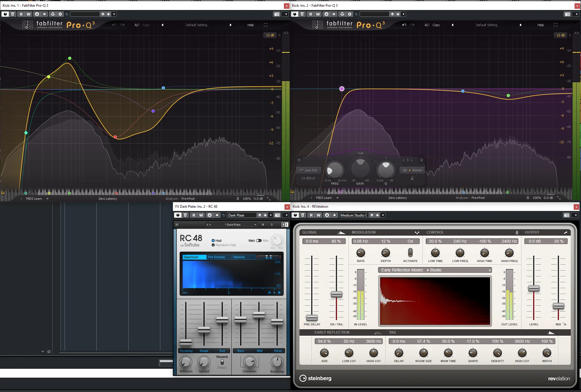
Task: Bypass the Kick Ins. 1 Pro-Q 3 plugin
Action: (5, 14)
